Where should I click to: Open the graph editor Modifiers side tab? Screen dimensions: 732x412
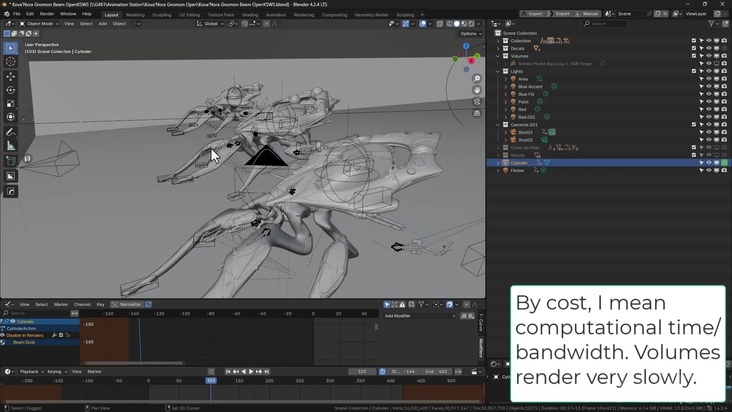tap(481, 348)
